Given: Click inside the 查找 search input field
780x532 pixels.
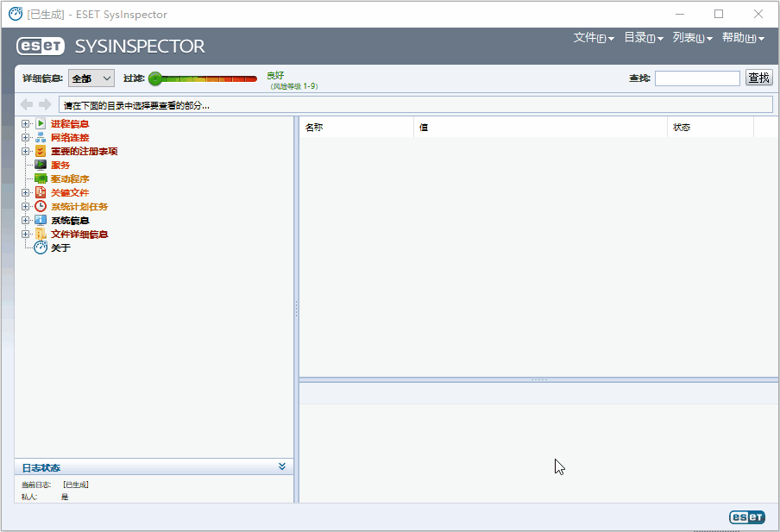Looking at the screenshot, I should (x=697, y=78).
